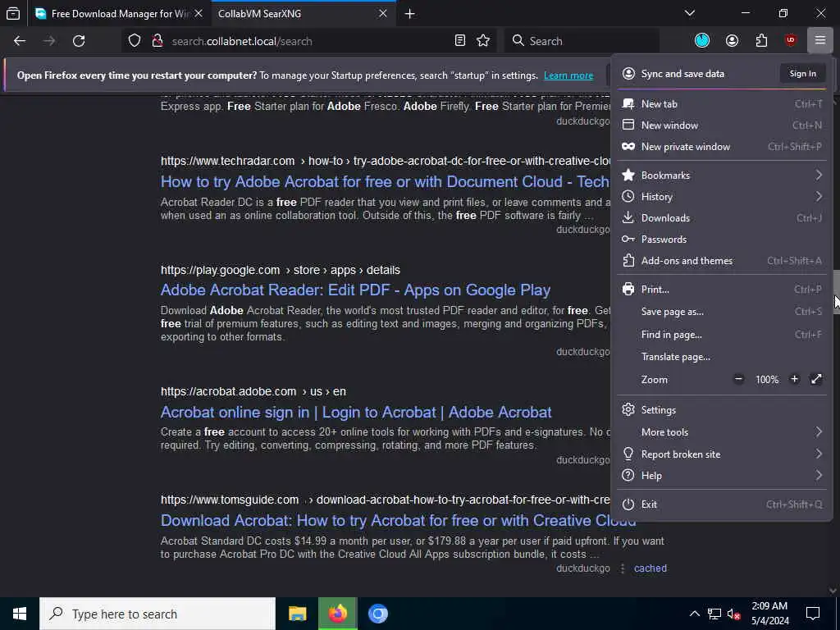
Task: Open 'Download Acrobat: How to try' result
Action: click(x=398, y=520)
